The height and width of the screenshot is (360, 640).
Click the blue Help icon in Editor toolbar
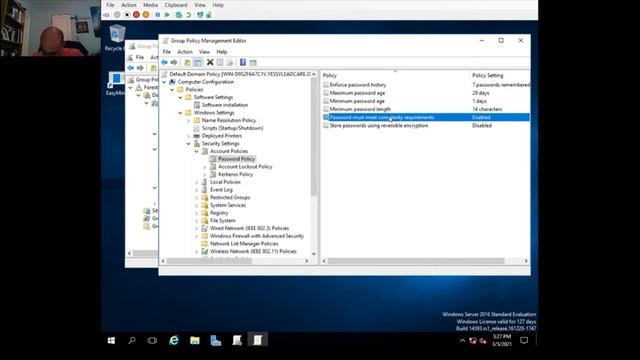(x=243, y=62)
